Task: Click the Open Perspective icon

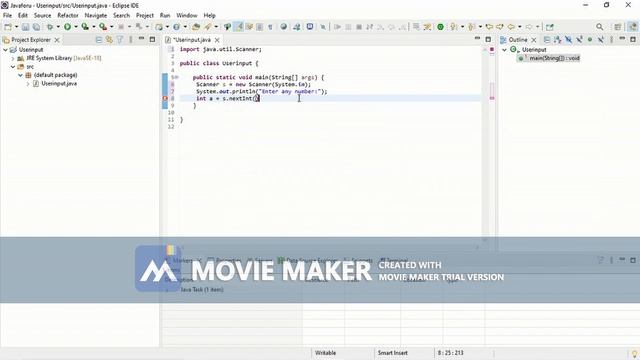Action: [618, 27]
